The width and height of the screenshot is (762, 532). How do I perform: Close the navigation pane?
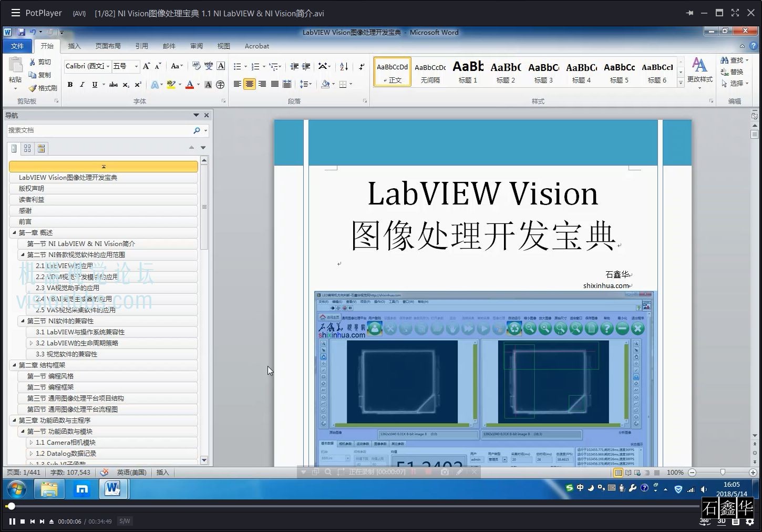pyautogui.click(x=207, y=115)
